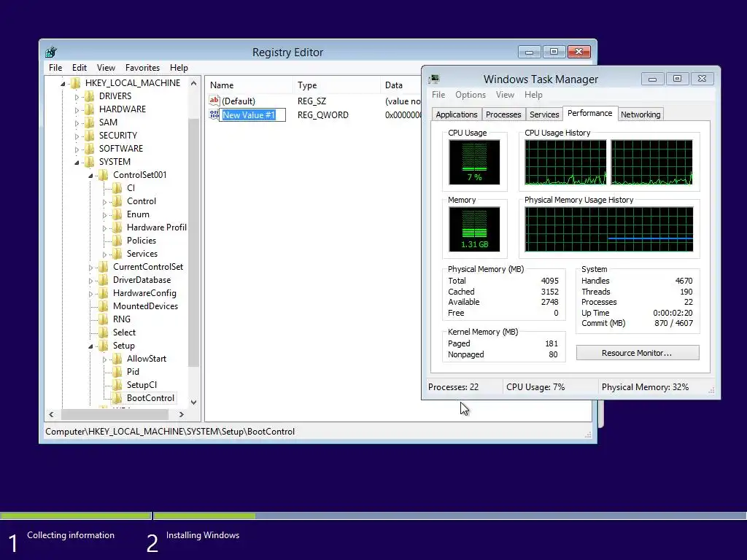Select the Enum key
This screenshot has width=747, height=560.
pos(138,214)
